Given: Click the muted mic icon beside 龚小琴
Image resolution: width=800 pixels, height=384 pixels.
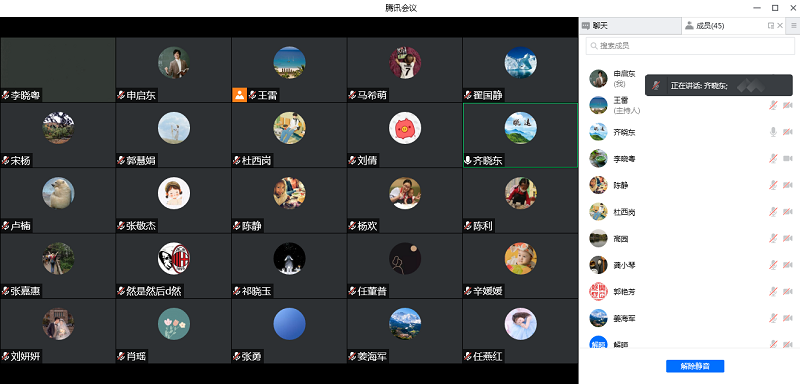Looking at the screenshot, I should tap(773, 265).
